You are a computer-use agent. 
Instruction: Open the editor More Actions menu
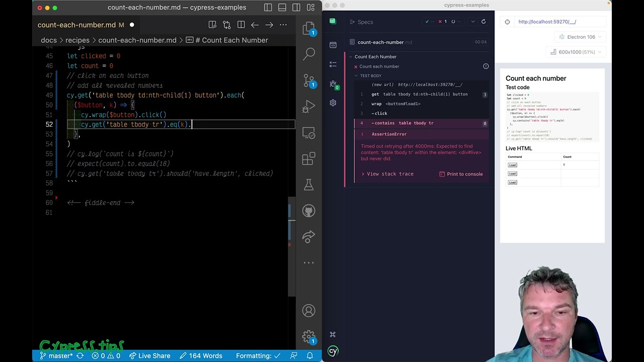pos(283,25)
